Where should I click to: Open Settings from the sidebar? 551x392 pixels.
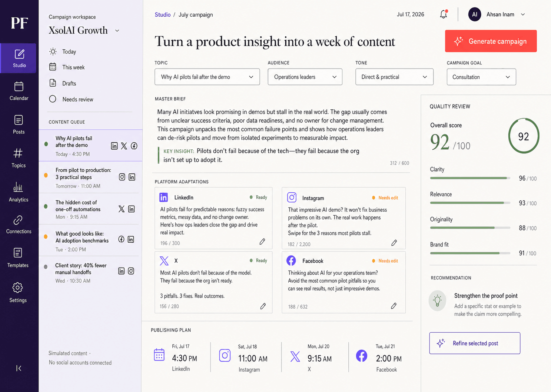click(18, 293)
